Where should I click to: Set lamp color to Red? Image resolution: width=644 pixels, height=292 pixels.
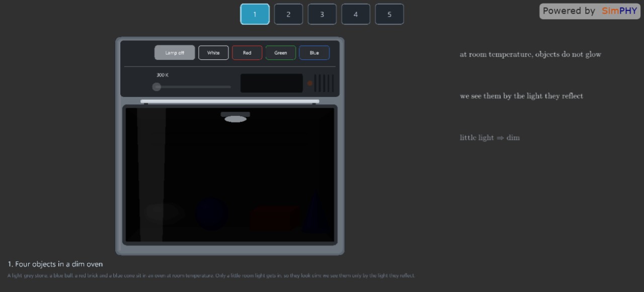click(x=247, y=53)
